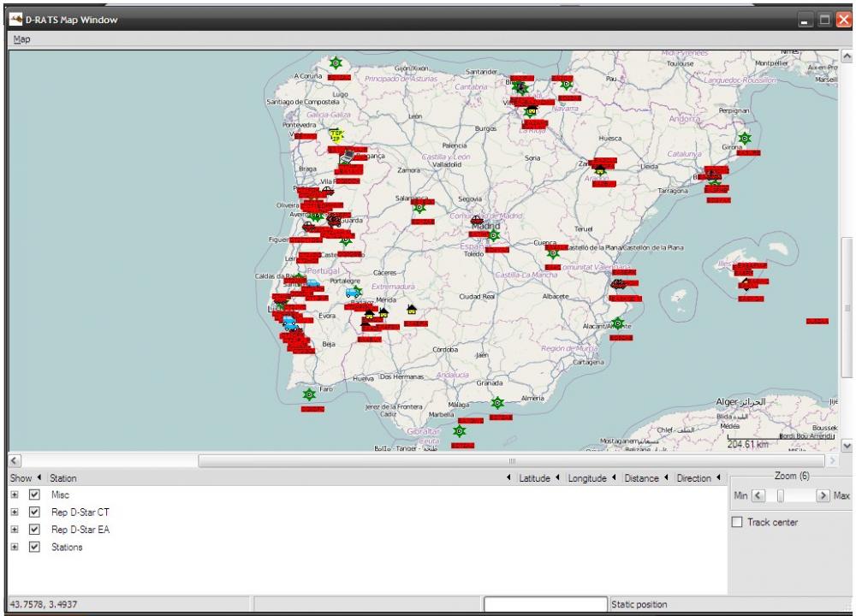Sort stations by the Distance column

tap(643, 478)
